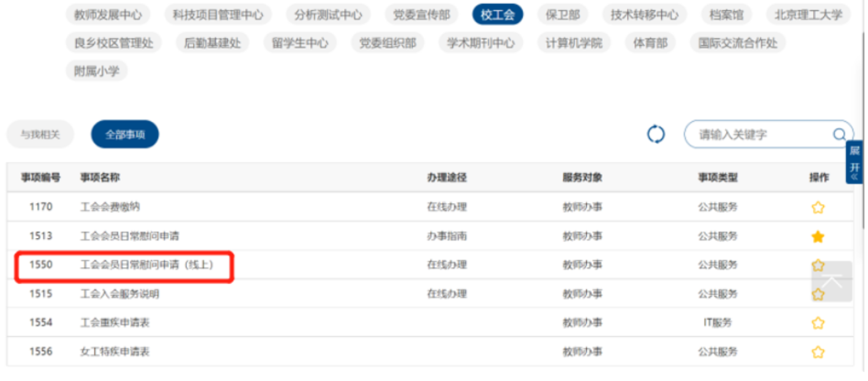Open 工会会员日常慰问申请（线上） item

(146, 265)
